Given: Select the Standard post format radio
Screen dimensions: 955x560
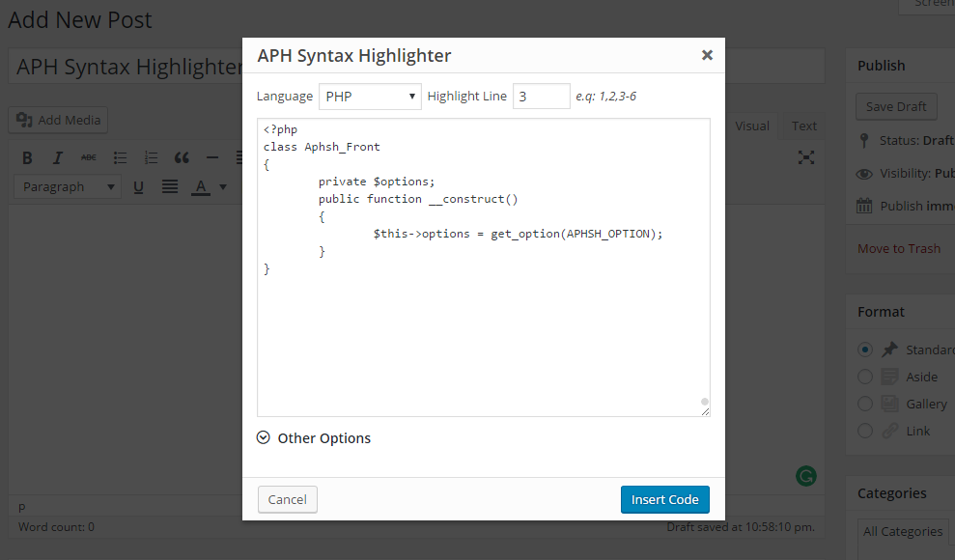Looking at the screenshot, I should click(x=865, y=350).
